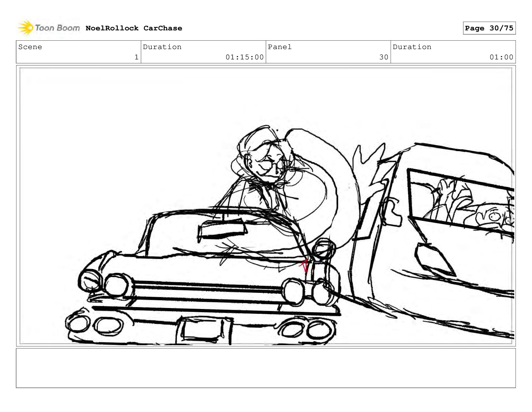Select the scene number 1 value
Screen dimensions: 532x412
point(137,57)
